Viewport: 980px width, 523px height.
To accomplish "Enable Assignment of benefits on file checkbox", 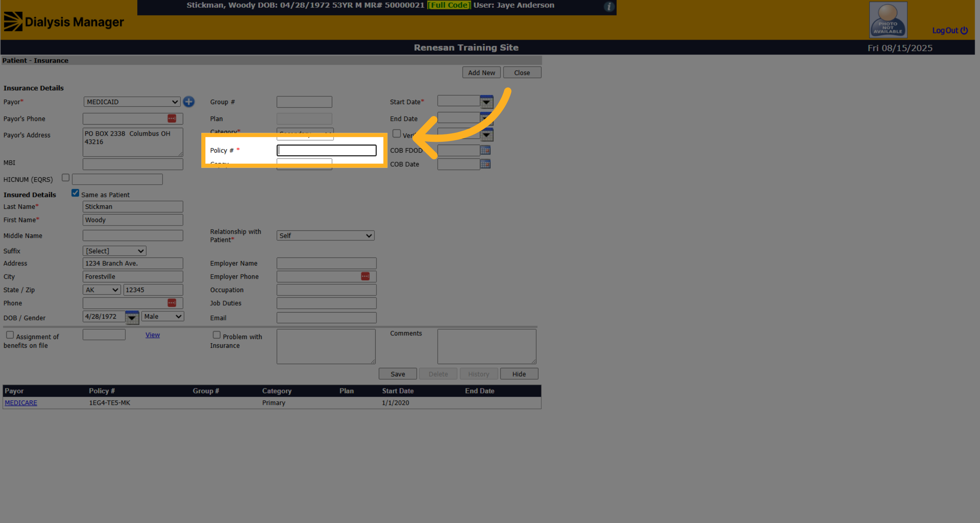I will tap(10, 335).
